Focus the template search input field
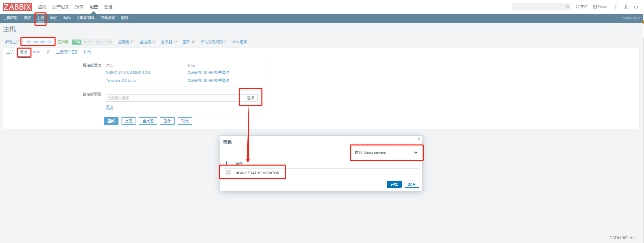Image resolution: width=644 pixels, height=243 pixels. tap(173, 98)
